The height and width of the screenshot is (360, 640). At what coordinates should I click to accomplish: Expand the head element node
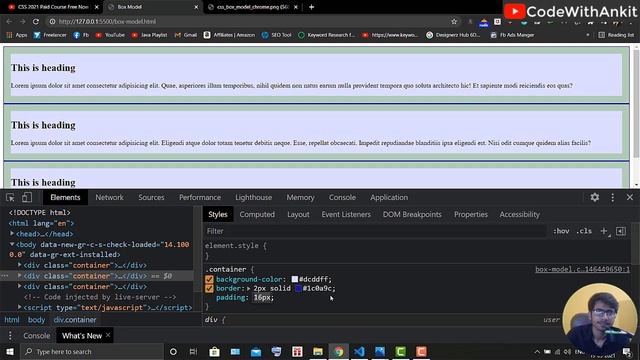point(12,233)
